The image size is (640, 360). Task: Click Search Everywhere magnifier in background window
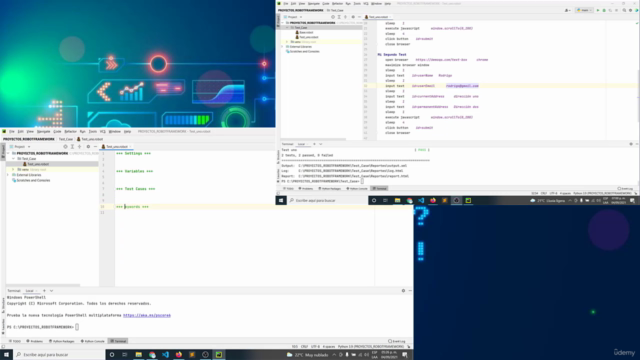[x=624, y=10]
